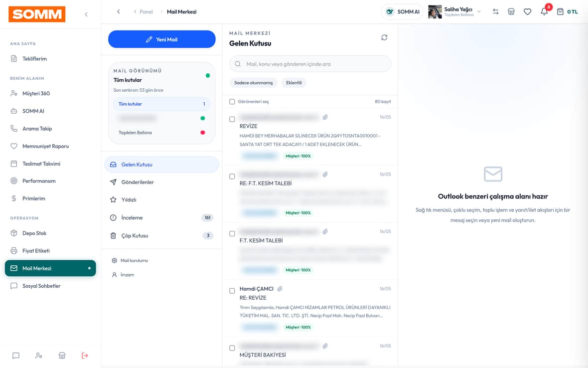Screen dimensions: 588x368
Task: Click the chat bubble icon at sidebar bottom
Action: click(16, 355)
